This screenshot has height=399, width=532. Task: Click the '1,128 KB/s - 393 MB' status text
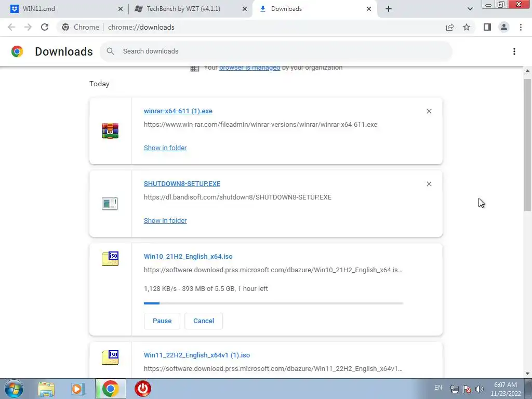(x=206, y=289)
